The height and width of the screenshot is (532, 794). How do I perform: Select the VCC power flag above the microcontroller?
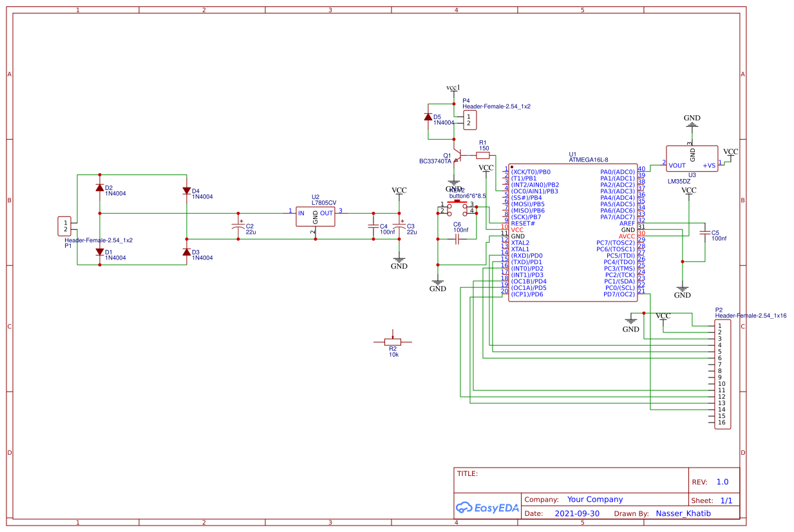[x=487, y=171]
